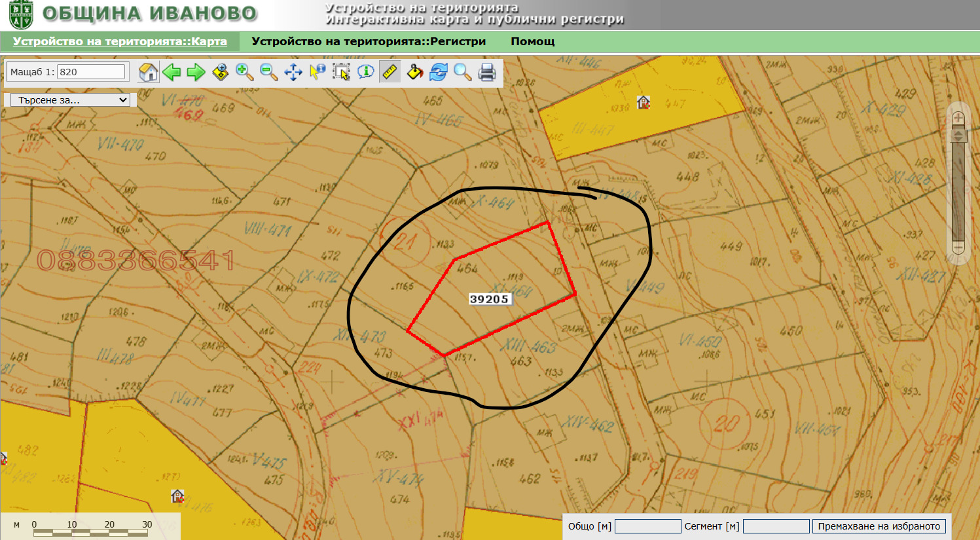Toggle the ruler measure tool

pos(390,72)
